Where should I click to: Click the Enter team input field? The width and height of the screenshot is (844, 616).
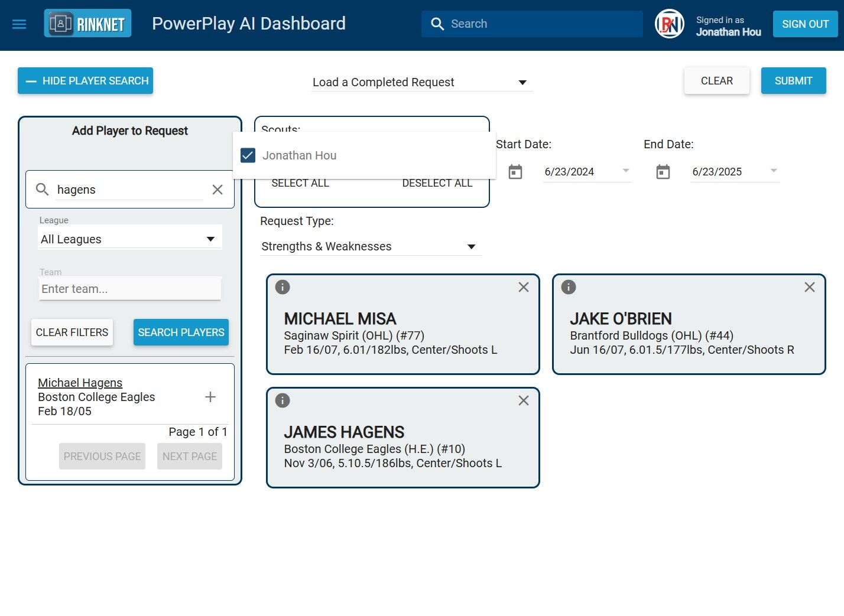click(x=130, y=289)
